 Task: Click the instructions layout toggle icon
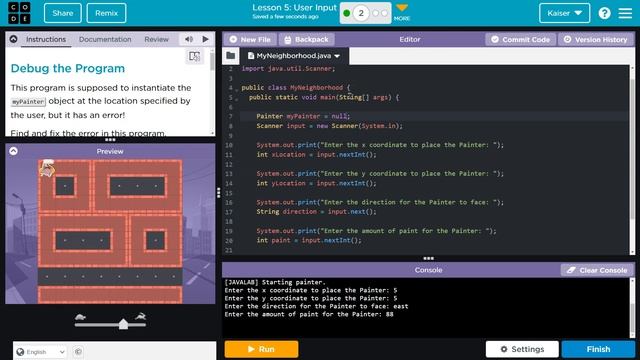(x=194, y=56)
